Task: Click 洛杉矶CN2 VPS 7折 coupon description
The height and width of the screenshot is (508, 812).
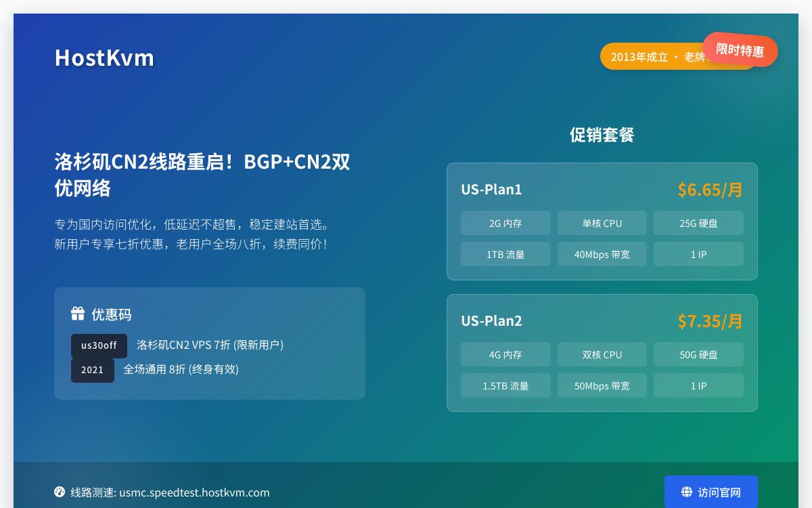Action: tap(210, 345)
